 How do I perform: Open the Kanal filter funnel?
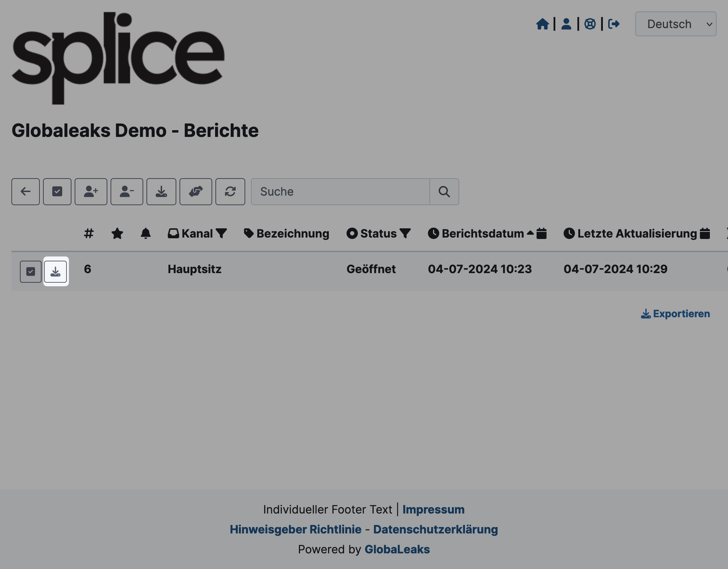pyautogui.click(x=221, y=234)
